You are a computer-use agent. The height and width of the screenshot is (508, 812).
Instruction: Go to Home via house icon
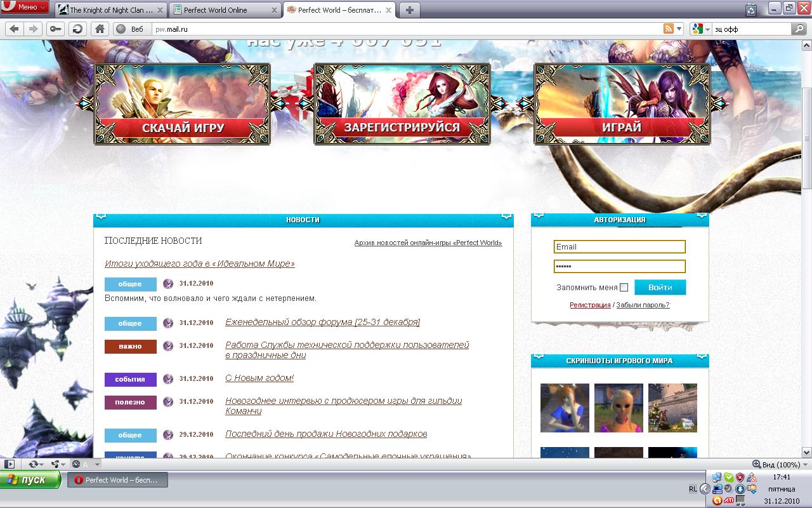(x=98, y=29)
